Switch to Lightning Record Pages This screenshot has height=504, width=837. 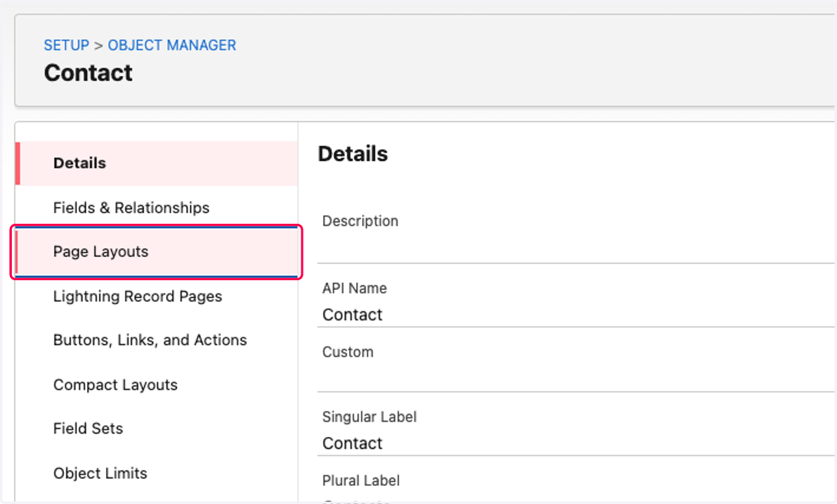[x=157, y=296]
